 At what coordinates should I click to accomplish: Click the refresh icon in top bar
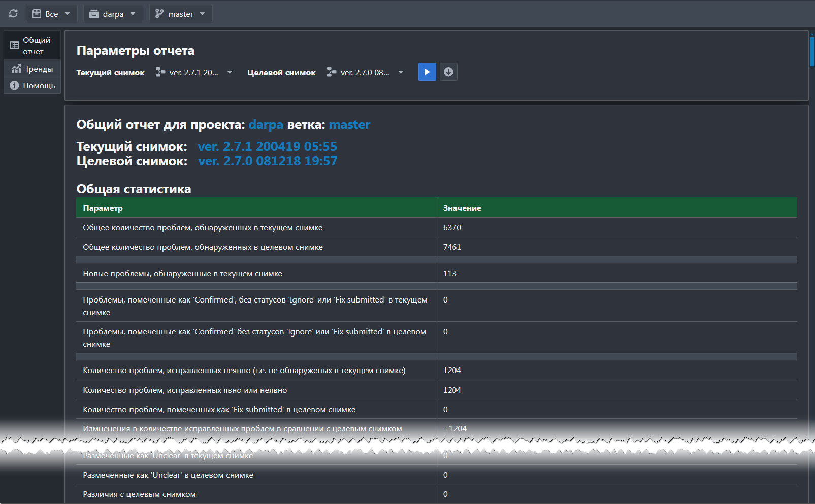14,14
